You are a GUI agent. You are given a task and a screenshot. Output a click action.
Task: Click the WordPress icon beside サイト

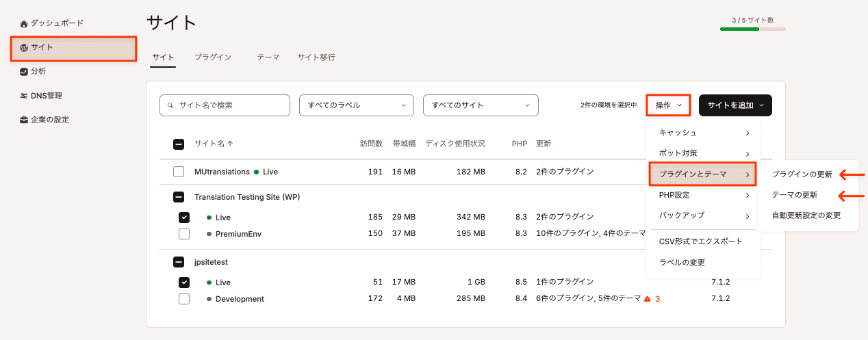(x=24, y=47)
